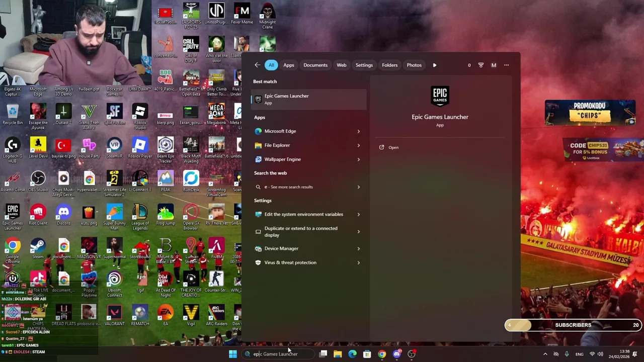
Task: Select Steam desktop shortcut
Action: [x=38, y=249]
